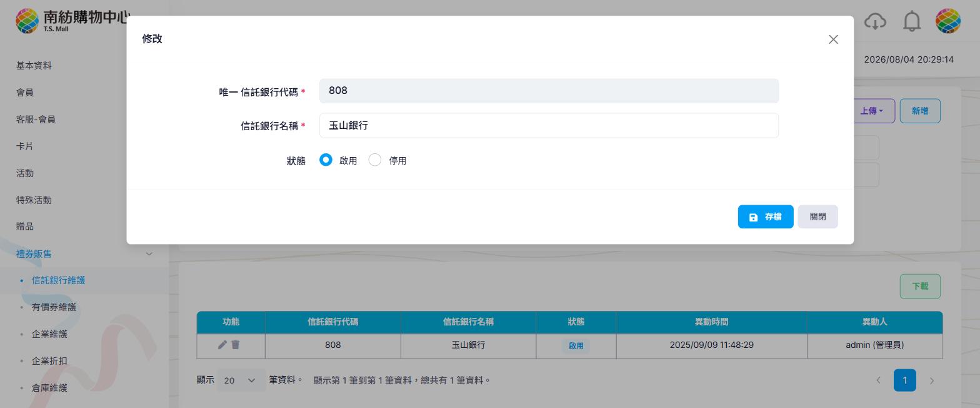Image resolution: width=980 pixels, height=408 pixels.
Task: Collapse the 禮券販售 menu chevron
Action: [x=149, y=253]
